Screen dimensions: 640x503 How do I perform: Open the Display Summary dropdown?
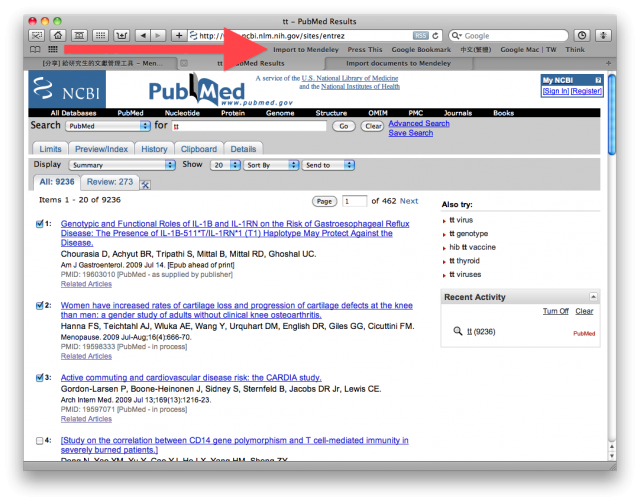(122, 165)
